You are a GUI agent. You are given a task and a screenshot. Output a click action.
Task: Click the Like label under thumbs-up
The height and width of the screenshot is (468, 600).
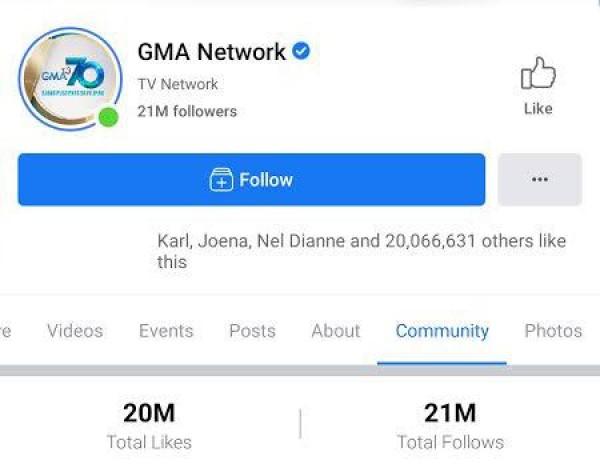pos(538,108)
